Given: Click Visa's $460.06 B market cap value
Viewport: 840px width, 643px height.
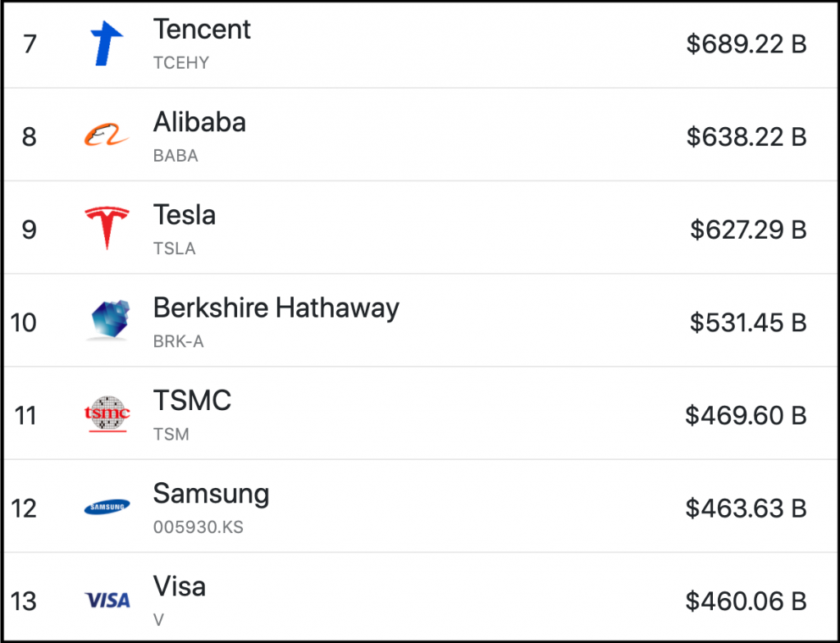Looking at the screenshot, I should 746,601.
